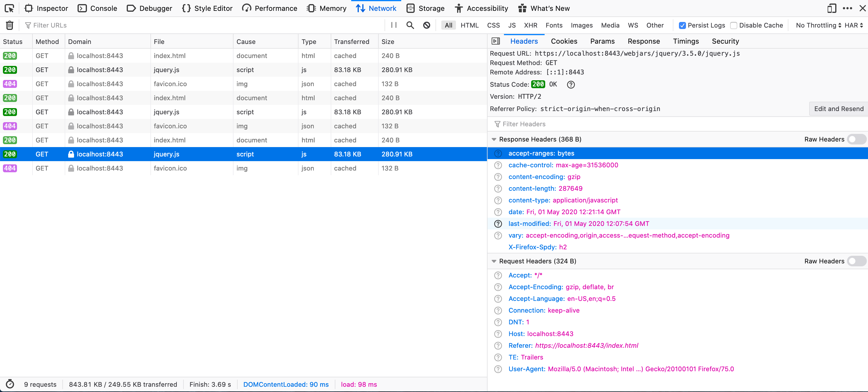868x392 pixels.
Task: Open help for User-Agent request header
Action: tap(498, 369)
